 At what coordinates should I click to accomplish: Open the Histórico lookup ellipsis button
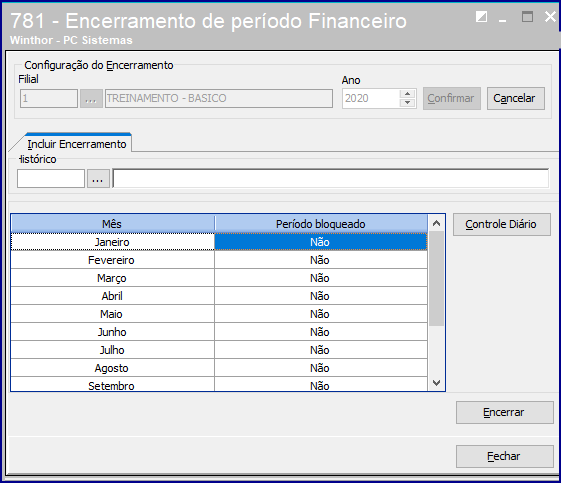tap(98, 179)
